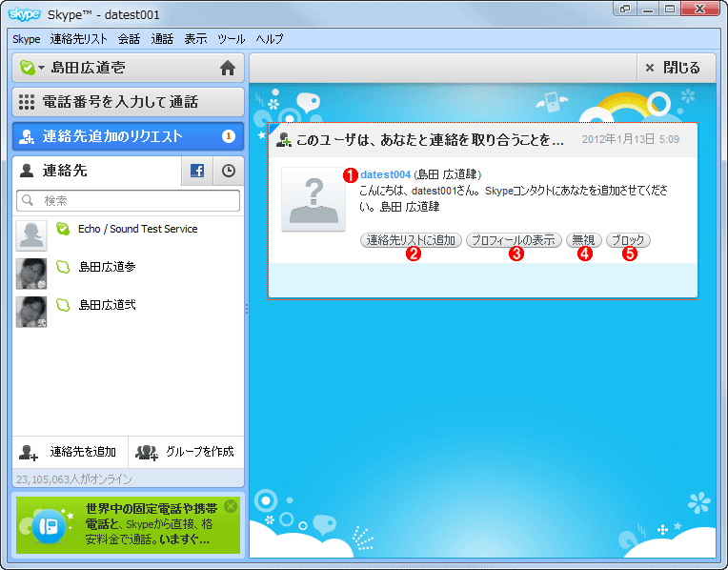Click the 連絡先リストに追加 button
Screen dimensions: 728x570
click(x=411, y=240)
